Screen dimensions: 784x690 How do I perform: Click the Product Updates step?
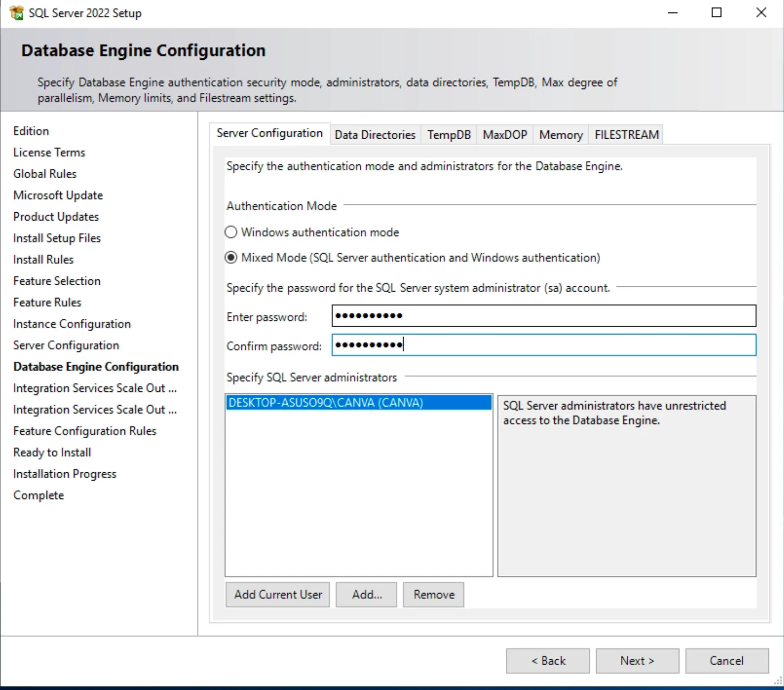click(56, 217)
